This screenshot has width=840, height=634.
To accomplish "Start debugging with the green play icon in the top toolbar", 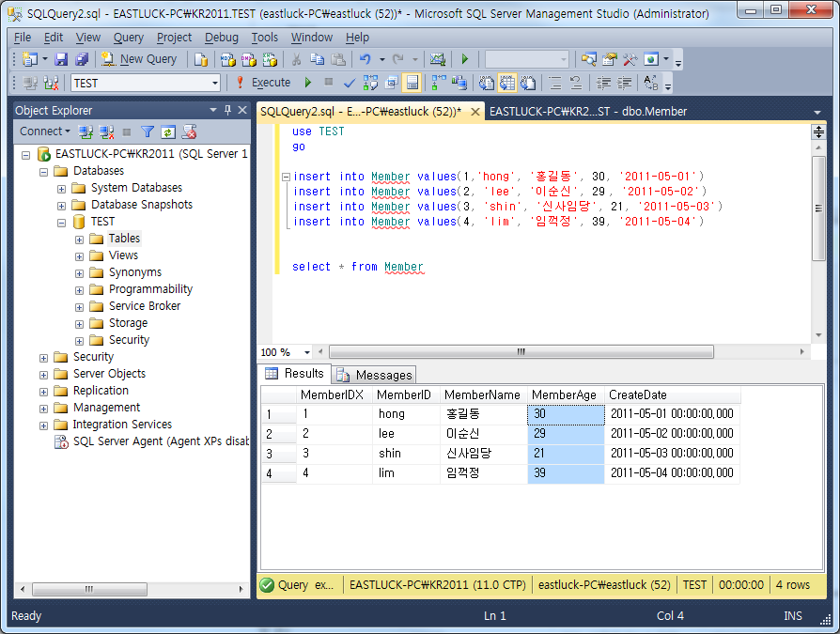I will [x=464, y=59].
